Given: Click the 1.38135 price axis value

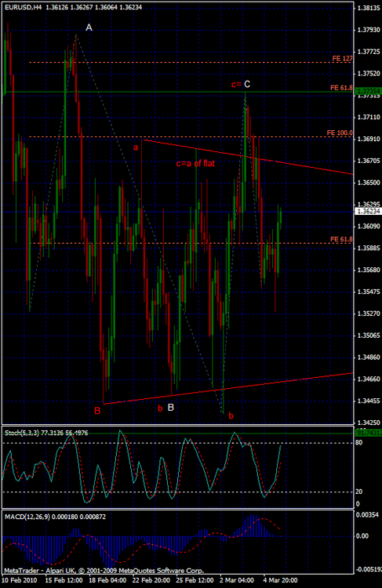Looking at the screenshot, I should click(x=369, y=8).
